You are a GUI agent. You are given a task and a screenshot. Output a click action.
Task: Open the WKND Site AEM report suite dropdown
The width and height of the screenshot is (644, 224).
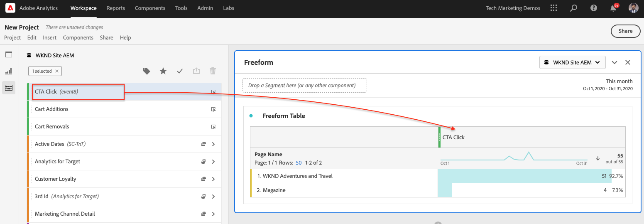tap(572, 62)
